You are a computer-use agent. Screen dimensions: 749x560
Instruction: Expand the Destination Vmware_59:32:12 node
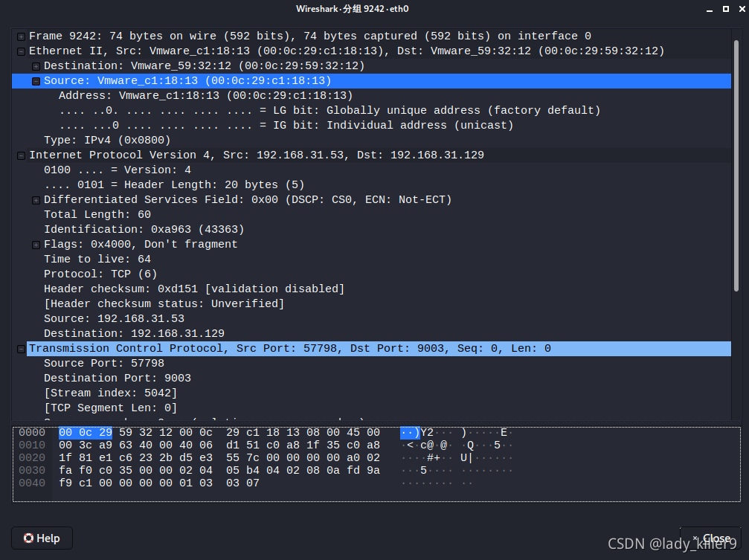tap(36, 66)
